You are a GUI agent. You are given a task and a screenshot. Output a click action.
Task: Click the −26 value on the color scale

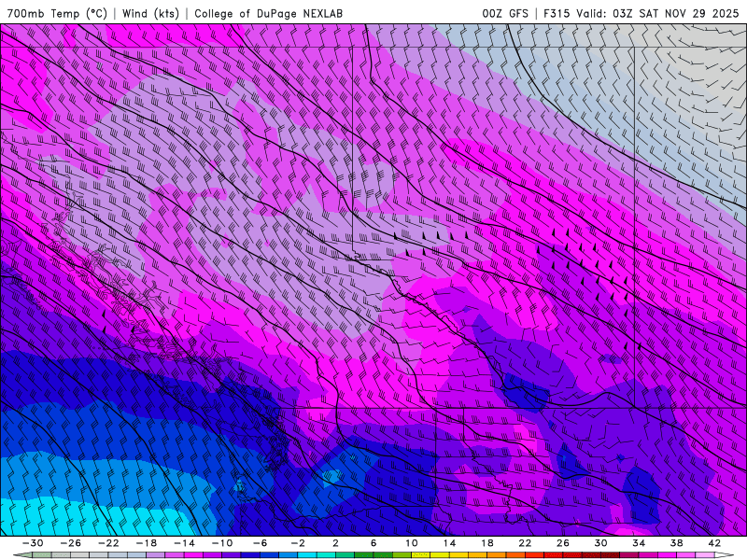point(71,543)
